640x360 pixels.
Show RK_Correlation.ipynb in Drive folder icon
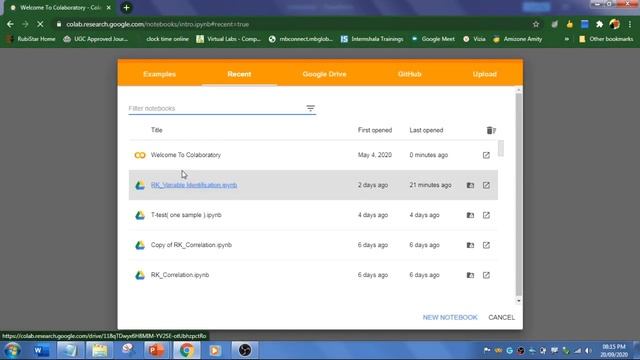470,275
